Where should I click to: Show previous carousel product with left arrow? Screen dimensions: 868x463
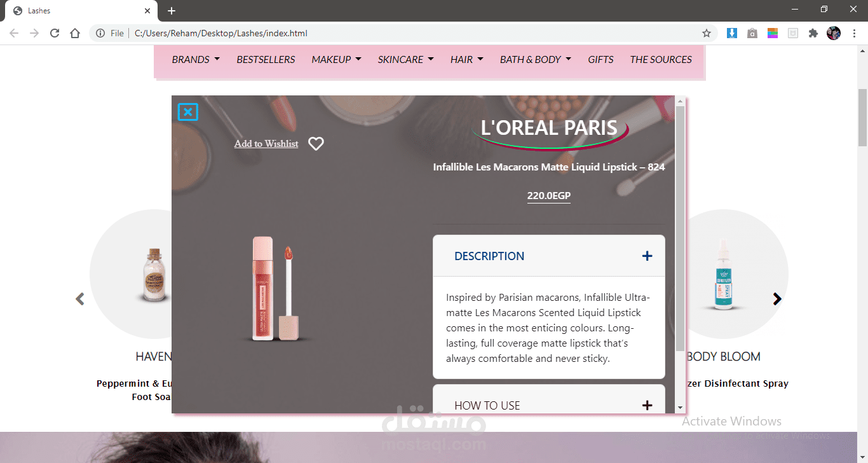click(80, 299)
